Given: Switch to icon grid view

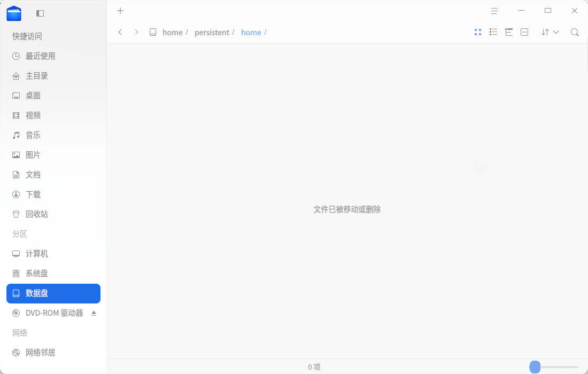Looking at the screenshot, I should tap(478, 32).
